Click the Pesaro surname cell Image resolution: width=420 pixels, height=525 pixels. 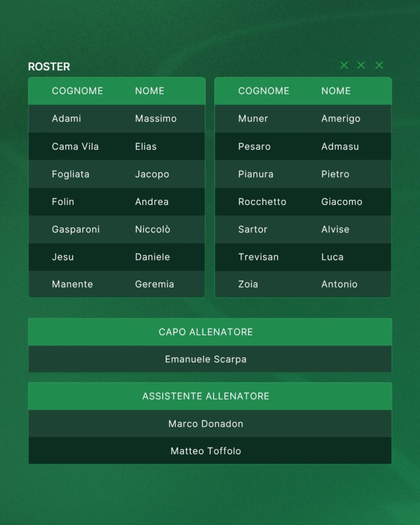pos(254,146)
